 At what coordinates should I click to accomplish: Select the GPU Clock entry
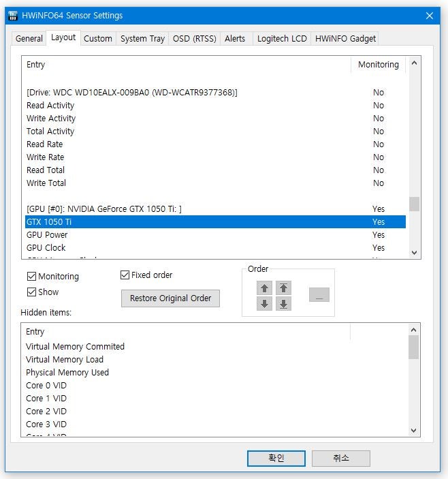click(215, 248)
